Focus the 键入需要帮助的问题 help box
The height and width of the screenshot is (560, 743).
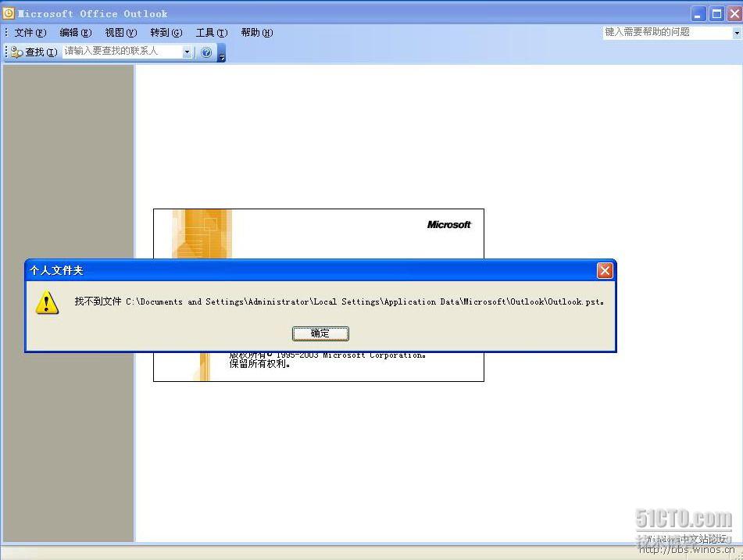(x=667, y=32)
